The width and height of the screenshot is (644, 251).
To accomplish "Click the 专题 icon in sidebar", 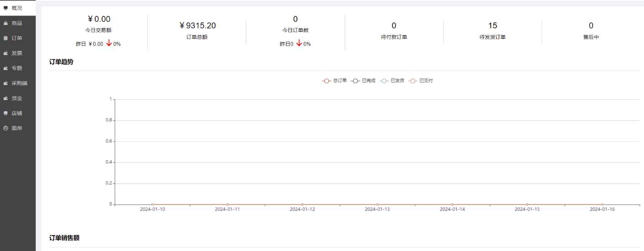I will click(5, 68).
